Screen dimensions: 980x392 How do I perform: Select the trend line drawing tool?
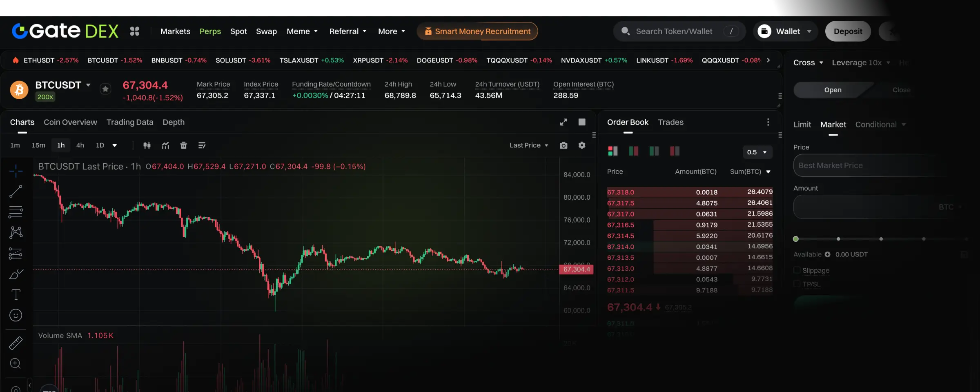[x=16, y=191]
